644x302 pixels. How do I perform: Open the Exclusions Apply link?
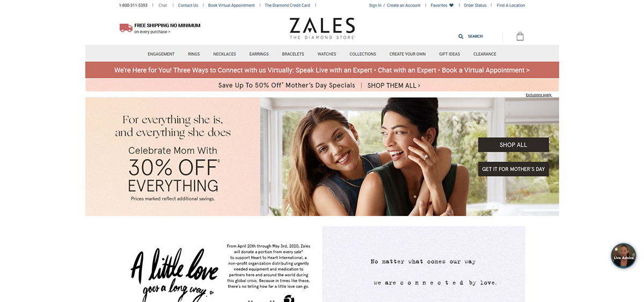pos(538,95)
